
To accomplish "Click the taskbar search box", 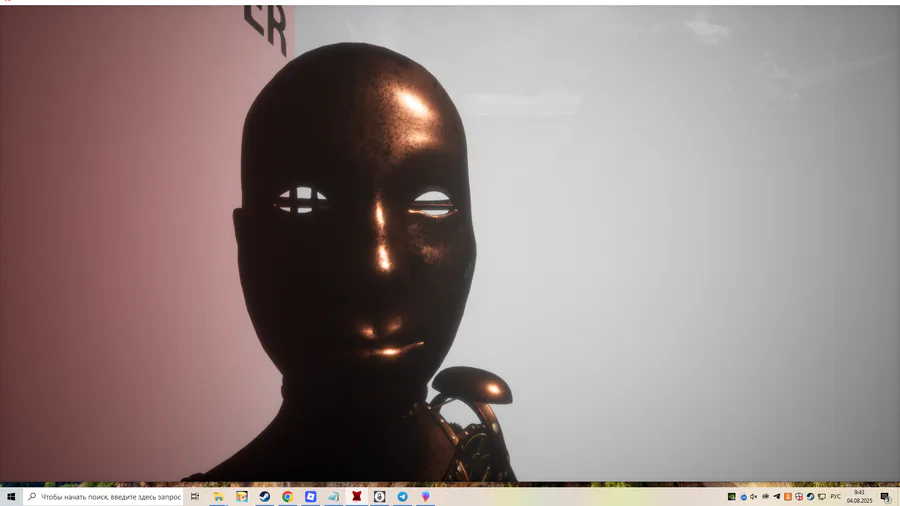I will pyautogui.click(x=103, y=497).
